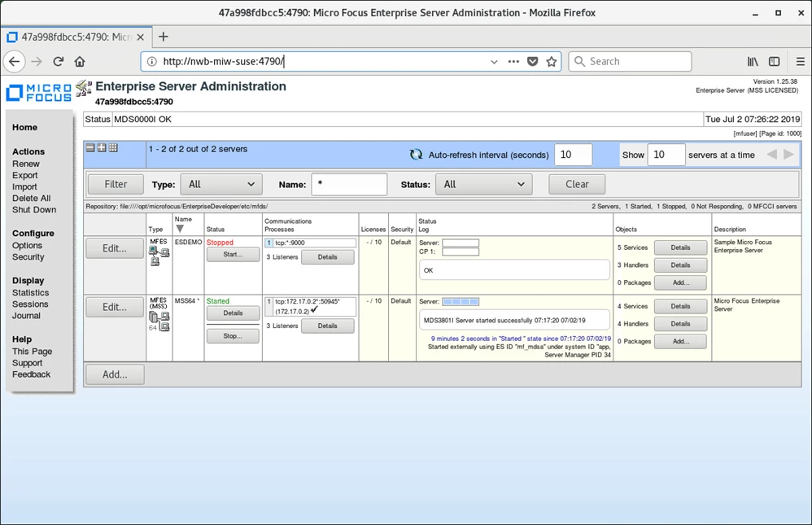This screenshot has width=812, height=525.
Task: Open Statistics under Display
Action: click(31, 293)
